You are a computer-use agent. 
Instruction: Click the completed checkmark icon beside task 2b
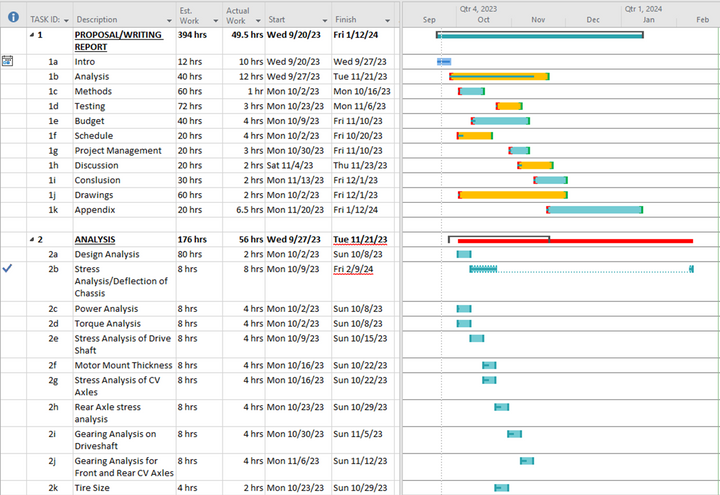pos(7,268)
